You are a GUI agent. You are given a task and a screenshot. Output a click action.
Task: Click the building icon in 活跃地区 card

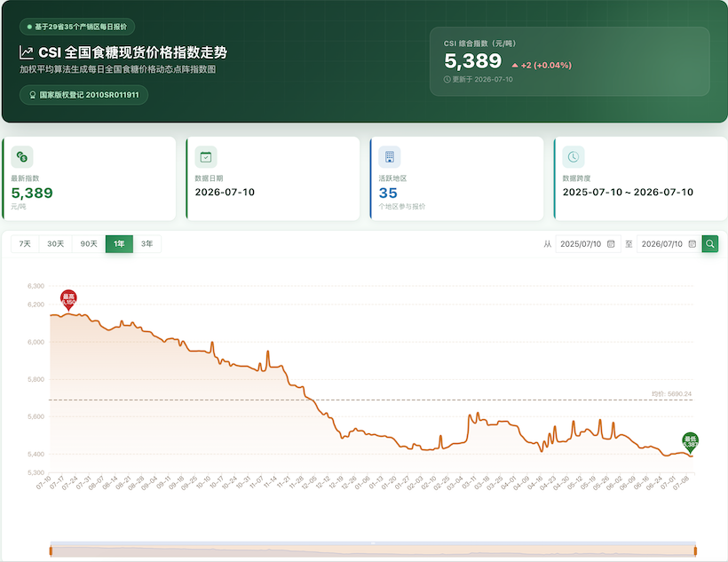pyautogui.click(x=390, y=157)
